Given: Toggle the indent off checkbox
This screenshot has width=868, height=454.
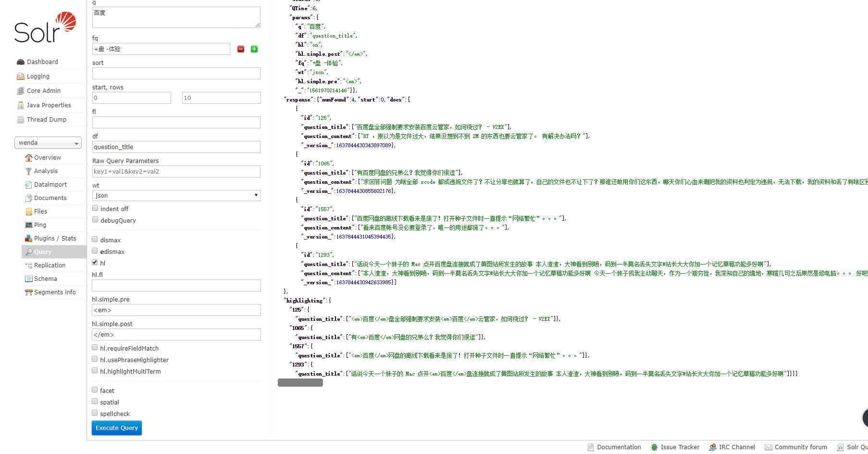Looking at the screenshot, I should [95, 208].
